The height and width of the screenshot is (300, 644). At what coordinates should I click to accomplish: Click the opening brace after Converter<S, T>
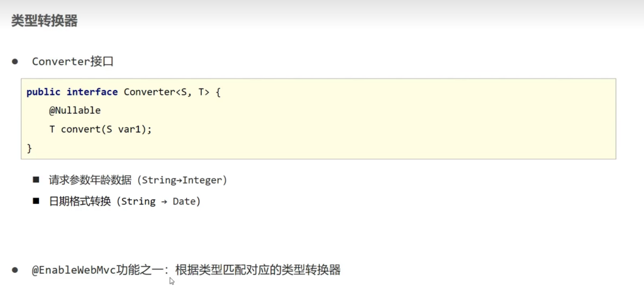pyautogui.click(x=218, y=92)
